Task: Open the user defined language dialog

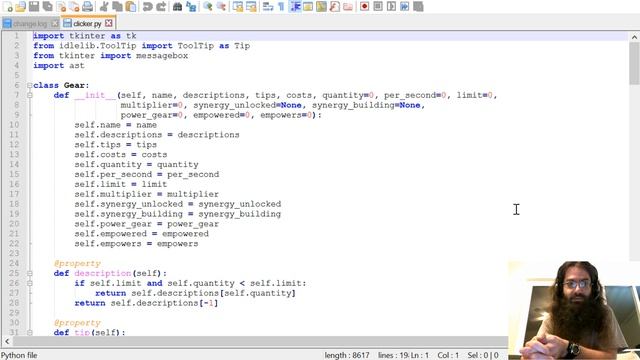Action: [x=308, y=6]
